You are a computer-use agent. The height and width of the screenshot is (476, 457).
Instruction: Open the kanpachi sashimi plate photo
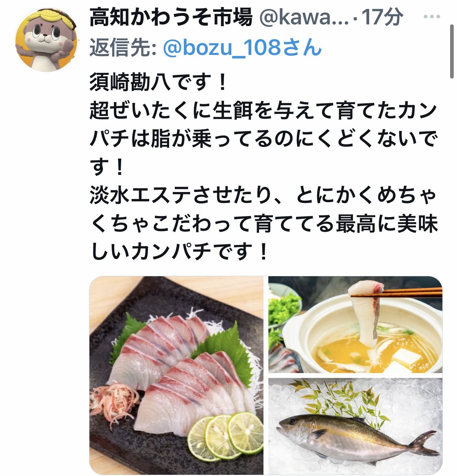pos(176,375)
